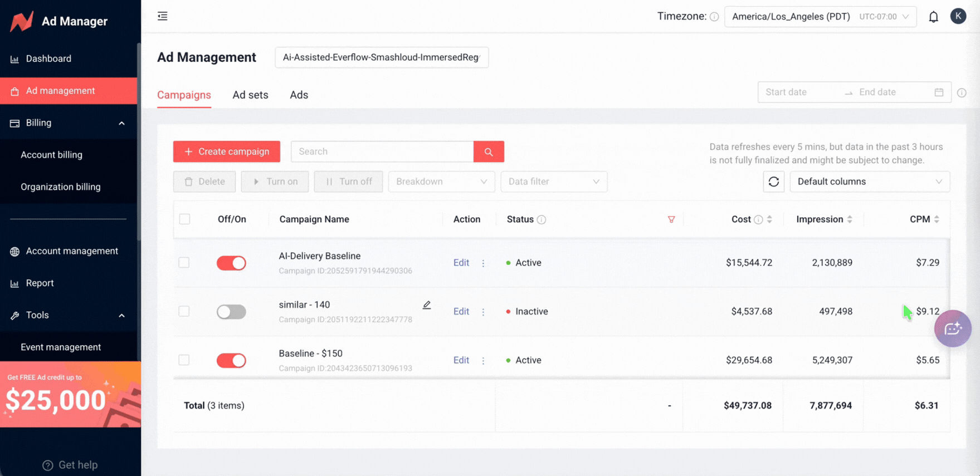980x476 pixels.
Task: Click the AI-Delivery Baseline campaign name
Action: pos(320,256)
